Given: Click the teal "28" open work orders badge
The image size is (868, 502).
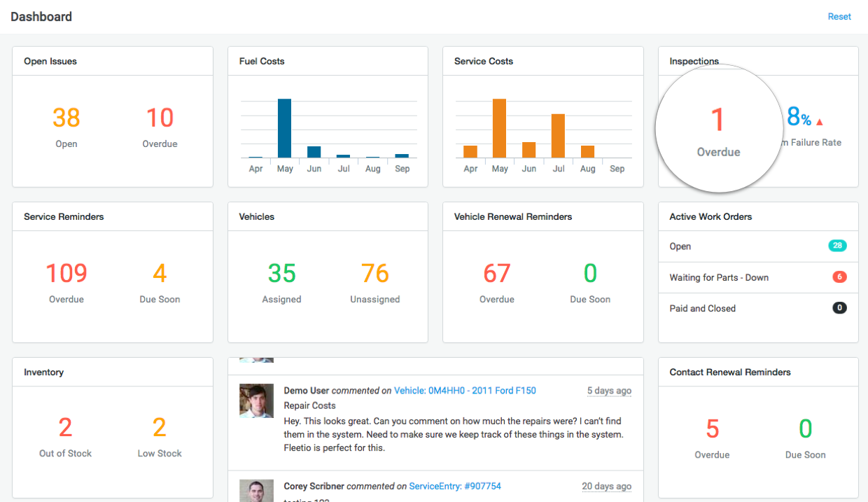Looking at the screenshot, I should coord(839,246).
